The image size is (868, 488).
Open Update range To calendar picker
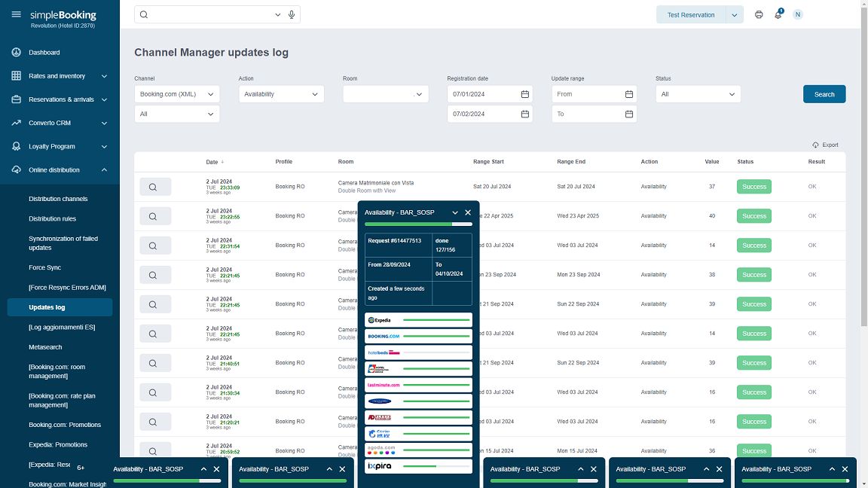629,114
